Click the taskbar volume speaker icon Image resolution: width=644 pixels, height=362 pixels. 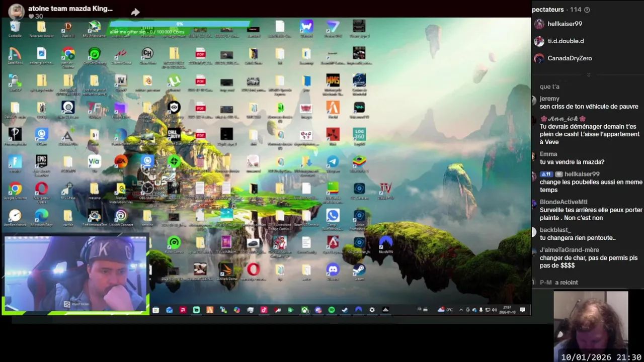point(494,310)
